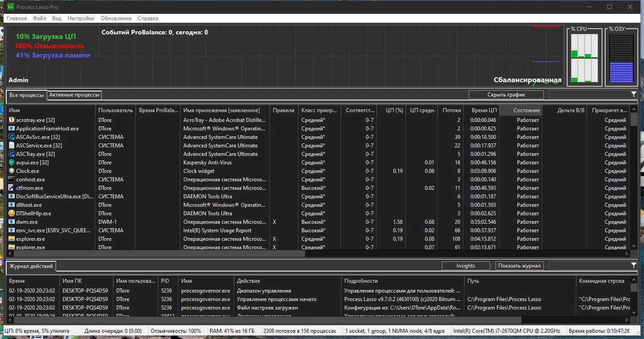Image resolution: width=644 pixels, height=339 pixels.
Task: Click the ASCService.exe process icon
Action: coord(12,146)
